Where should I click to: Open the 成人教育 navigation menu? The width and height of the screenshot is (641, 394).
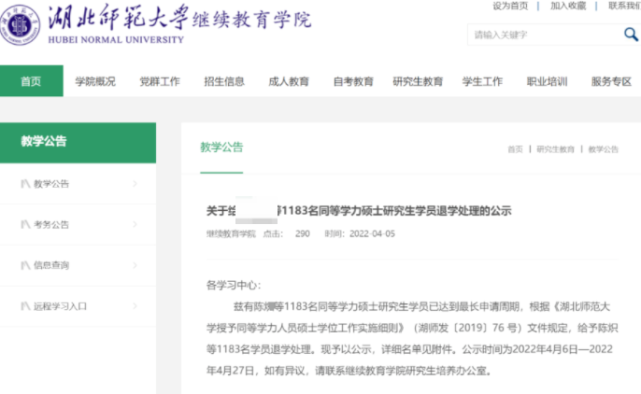coord(289,81)
